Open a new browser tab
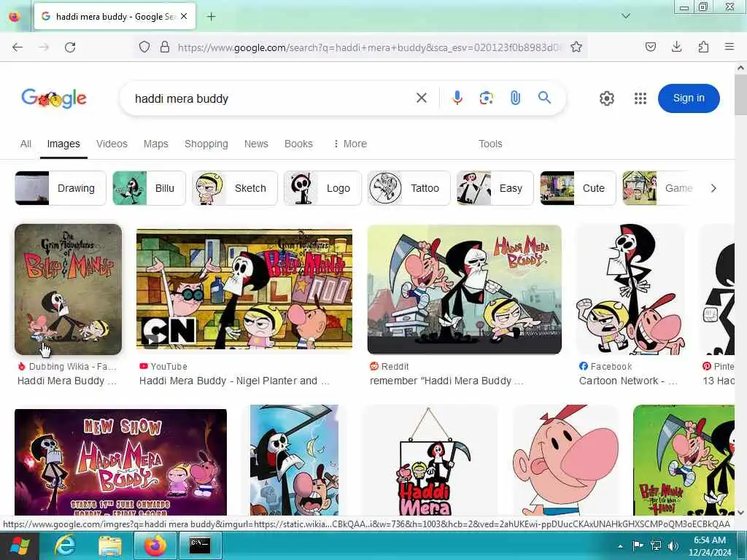Image resolution: width=747 pixels, height=560 pixels. click(212, 17)
